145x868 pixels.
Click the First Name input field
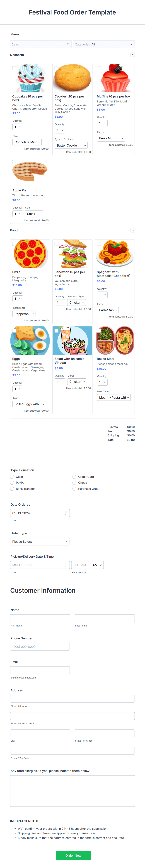40,618
